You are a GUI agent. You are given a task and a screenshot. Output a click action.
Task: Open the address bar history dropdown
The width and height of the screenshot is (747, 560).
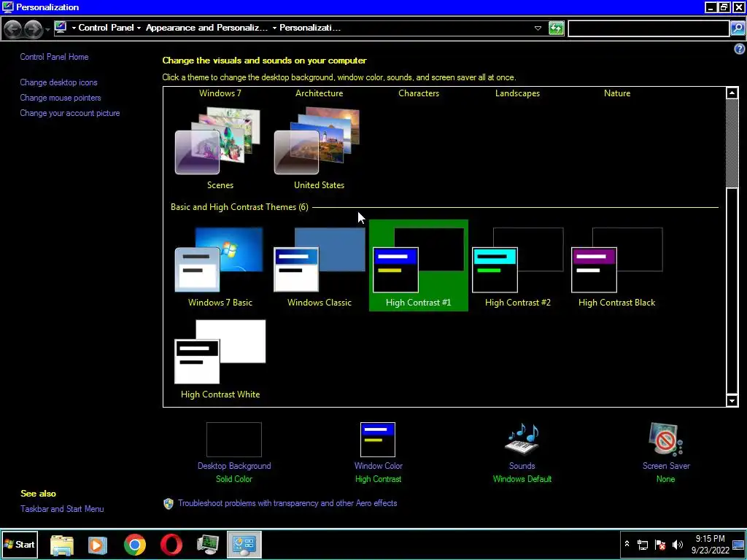point(538,28)
